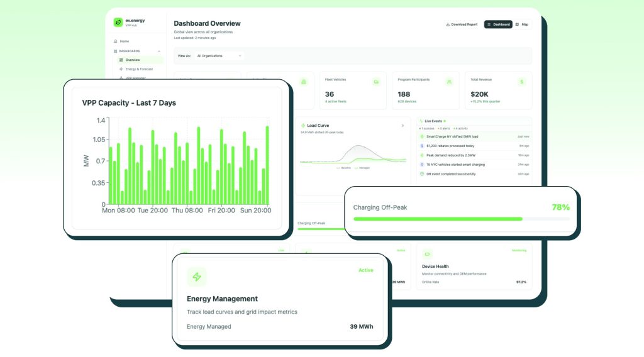The height and width of the screenshot is (357, 644).
Task: Click the Device Health battery icon
Action: tap(428, 255)
